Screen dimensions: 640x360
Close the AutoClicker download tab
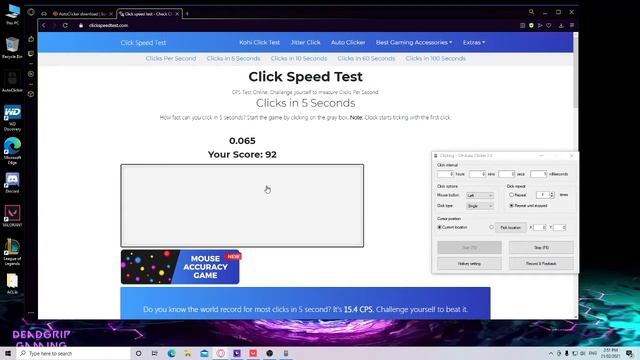pyautogui.click(x=111, y=14)
